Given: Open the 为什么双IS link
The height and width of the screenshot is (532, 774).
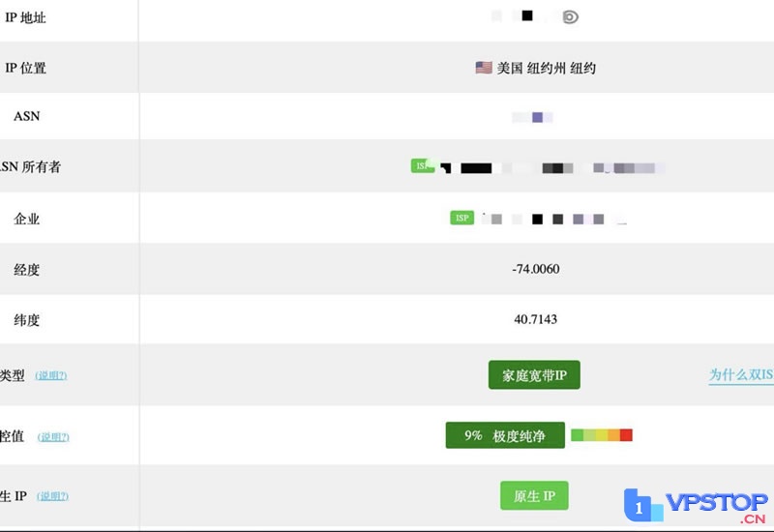Looking at the screenshot, I should click(x=741, y=375).
